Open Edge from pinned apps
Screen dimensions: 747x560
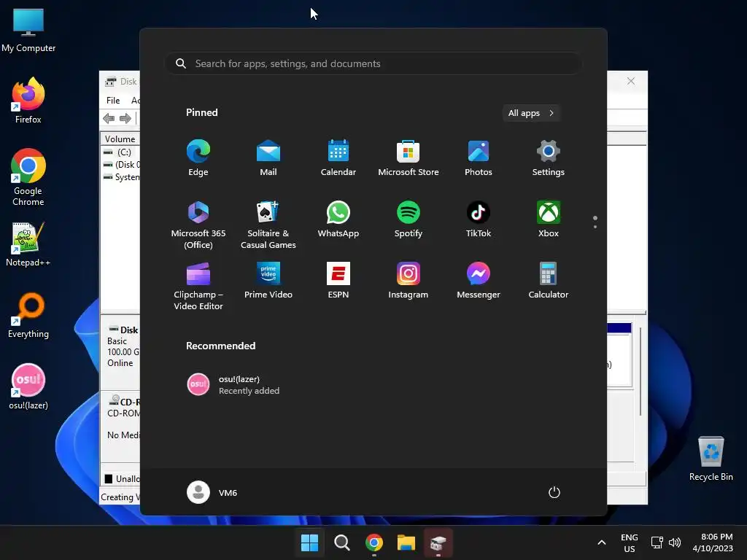click(x=198, y=158)
